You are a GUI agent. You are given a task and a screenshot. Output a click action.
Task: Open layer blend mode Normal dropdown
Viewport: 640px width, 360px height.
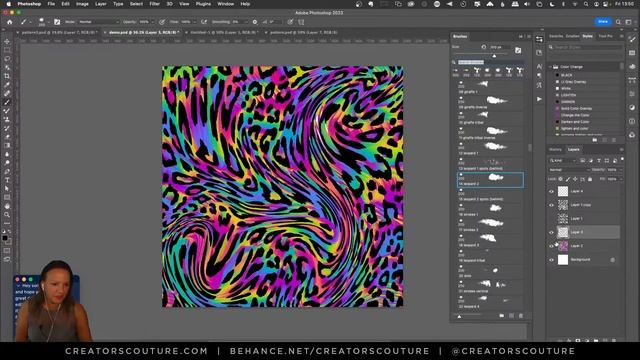pos(569,170)
